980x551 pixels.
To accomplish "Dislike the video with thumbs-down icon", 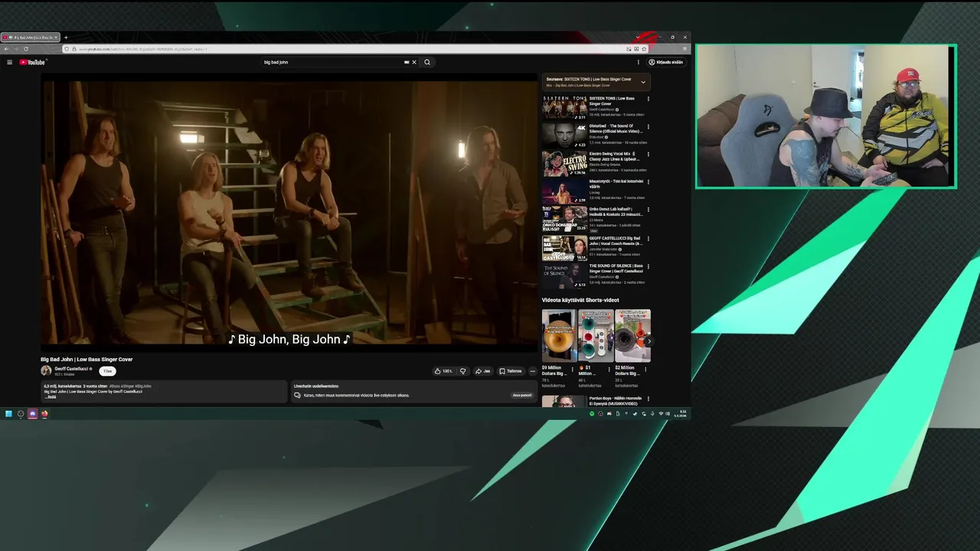I will click(x=462, y=371).
